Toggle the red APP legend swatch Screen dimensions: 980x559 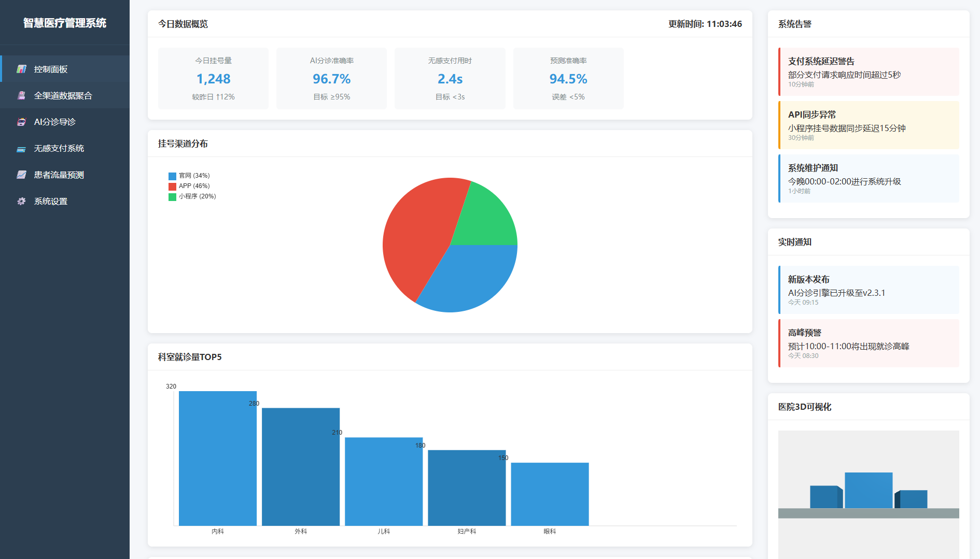172,187
